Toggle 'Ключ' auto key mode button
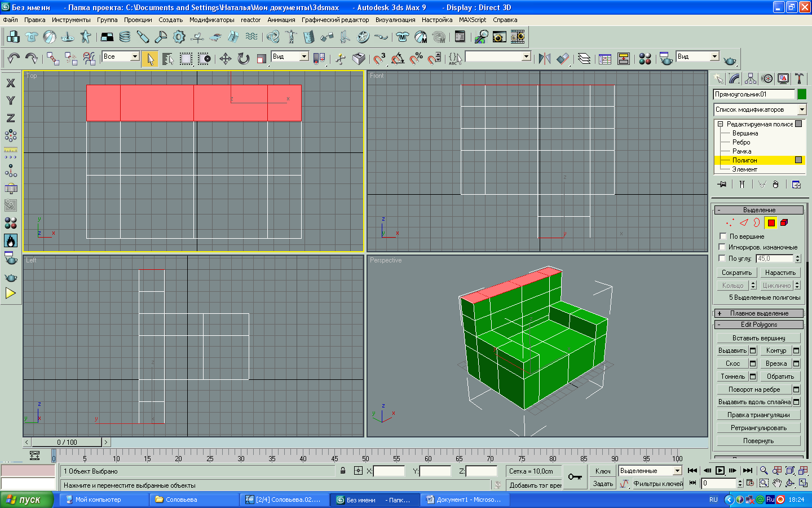The width and height of the screenshot is (812, 508). [x=603, y=471]
